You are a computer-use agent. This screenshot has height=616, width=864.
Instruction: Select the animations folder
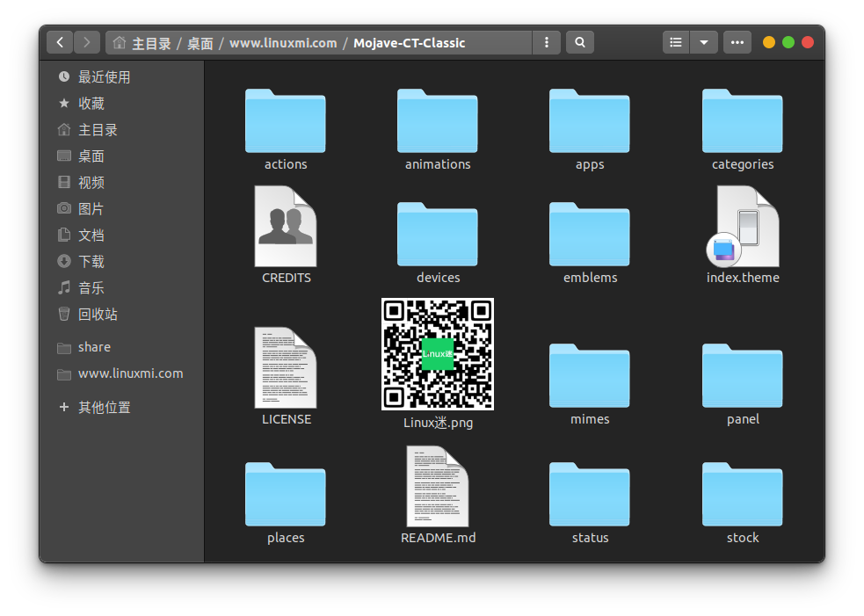coord(438,120)
